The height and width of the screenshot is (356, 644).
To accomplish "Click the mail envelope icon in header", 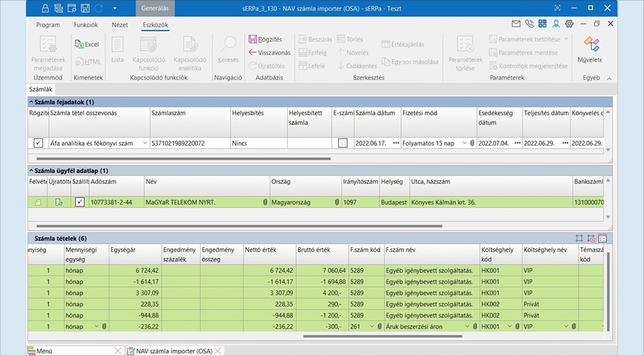I will tap(516, 24).
